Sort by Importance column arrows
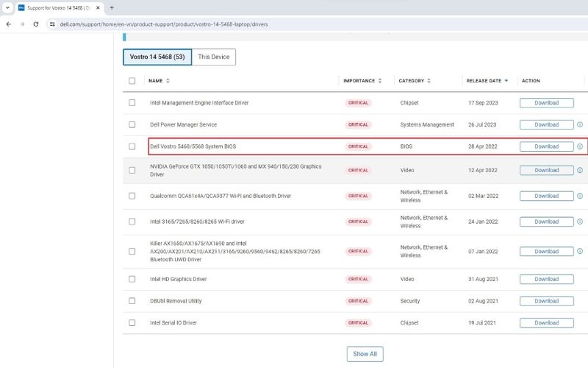This screenshot has width=588, height=368. coord(380,81)
